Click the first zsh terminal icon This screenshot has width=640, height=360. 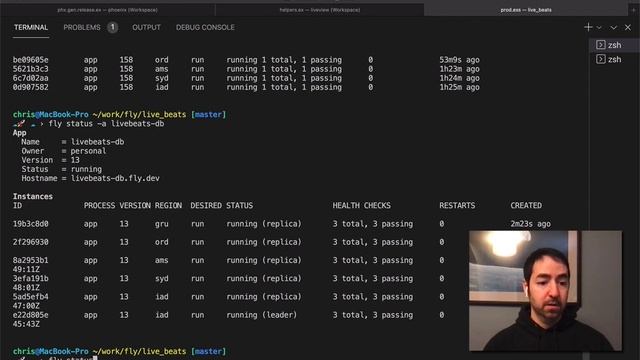[600, 44]
